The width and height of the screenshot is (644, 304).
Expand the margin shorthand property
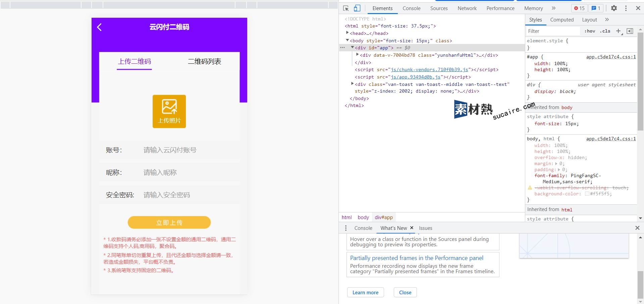click(x=556, y=164)
